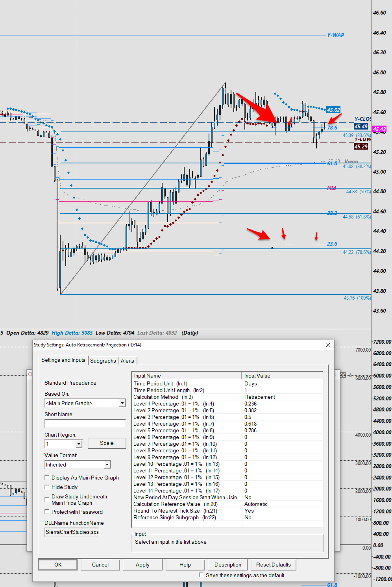
Task: Click the 45.29 Y-LOW price label
Action: point(361,146)
